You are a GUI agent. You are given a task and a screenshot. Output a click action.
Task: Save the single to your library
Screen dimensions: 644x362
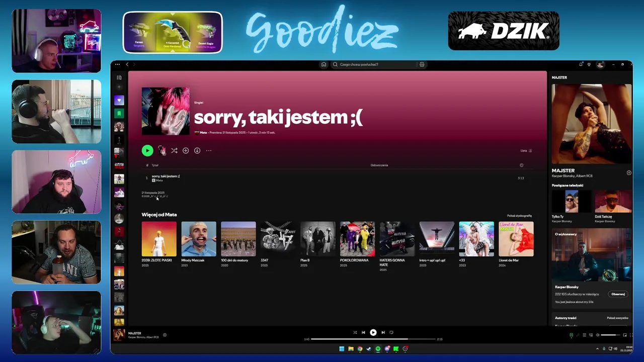click(186, 150)
